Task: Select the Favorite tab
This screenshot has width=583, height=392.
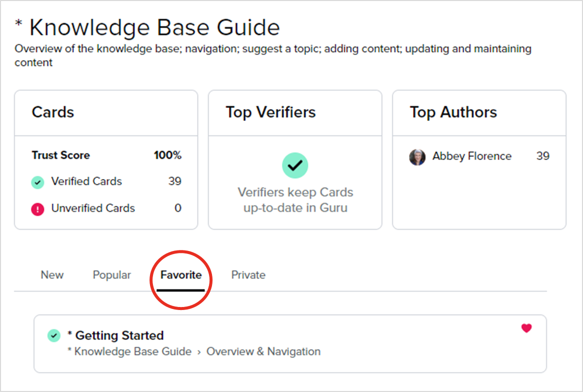Action: point(181,275)
